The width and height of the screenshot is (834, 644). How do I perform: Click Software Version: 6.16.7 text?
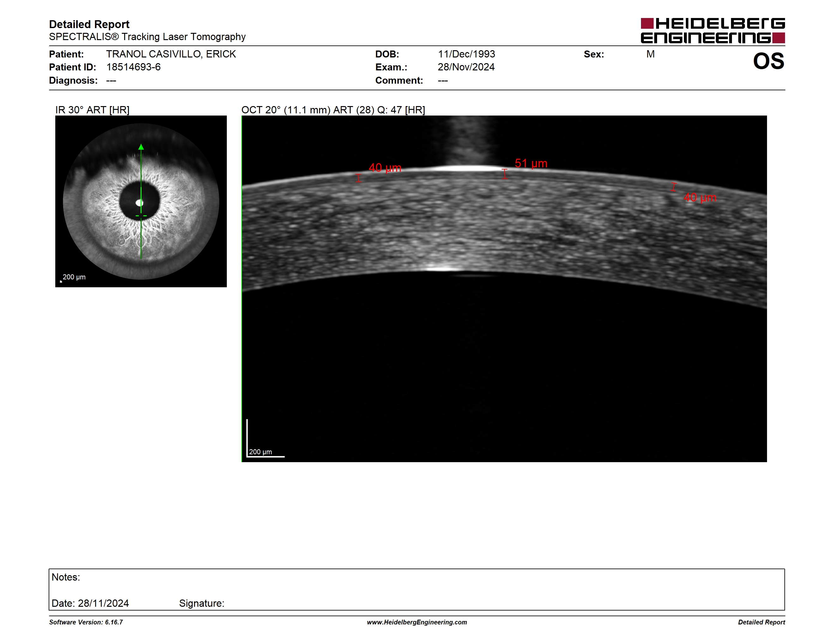pyautogui.click(x=86, y=622)
